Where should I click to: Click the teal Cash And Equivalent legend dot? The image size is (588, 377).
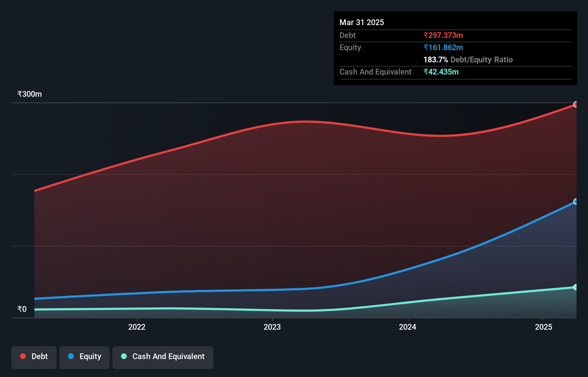[124, 356]
